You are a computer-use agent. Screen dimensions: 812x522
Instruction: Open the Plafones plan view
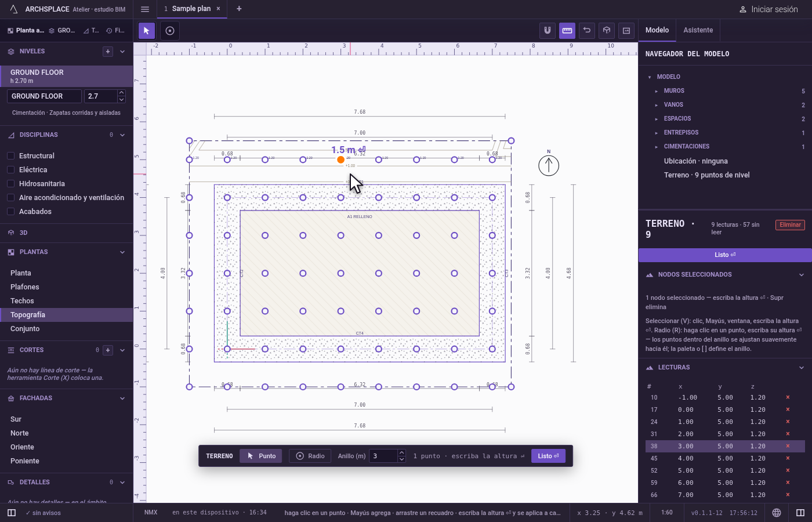25,287
